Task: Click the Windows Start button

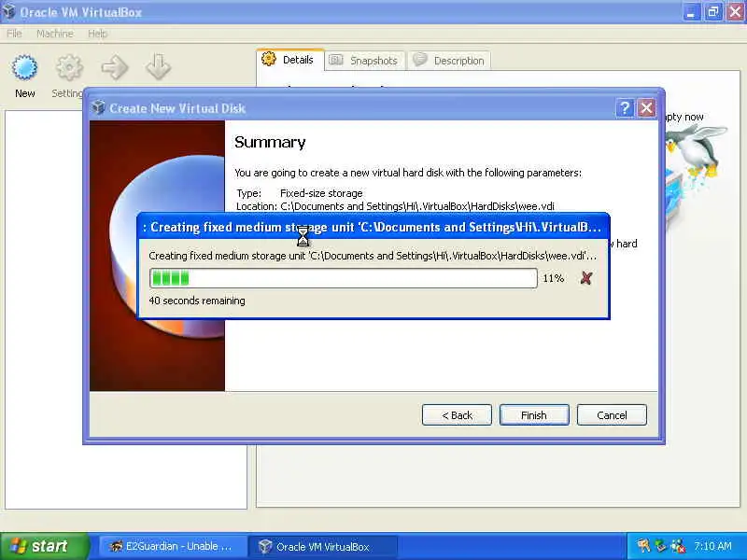Action: tap(44, 546)
